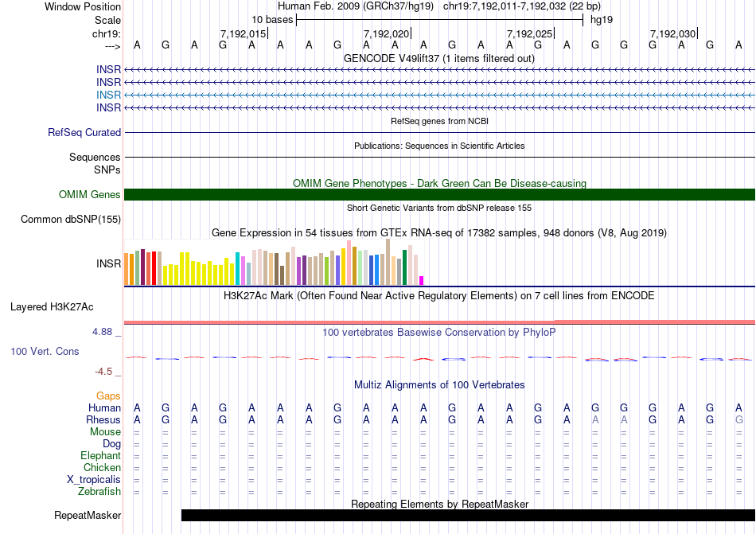Open the OMIM Genes track label

90,195
